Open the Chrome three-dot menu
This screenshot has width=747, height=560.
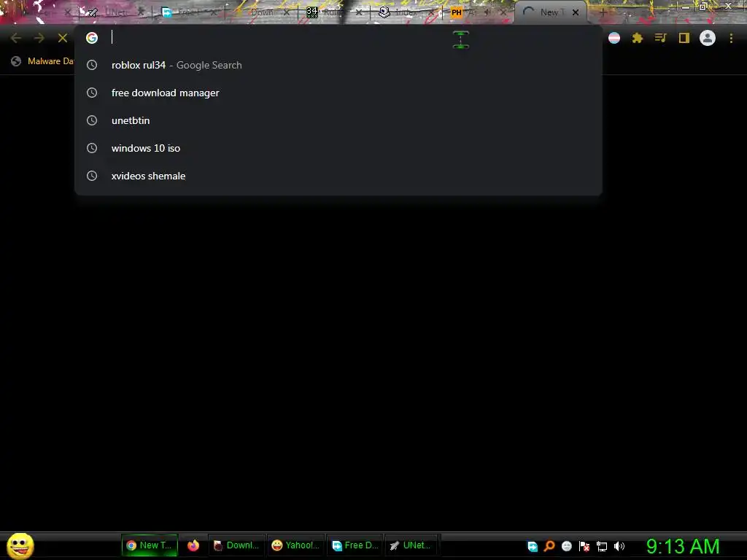tap(731, 38)
